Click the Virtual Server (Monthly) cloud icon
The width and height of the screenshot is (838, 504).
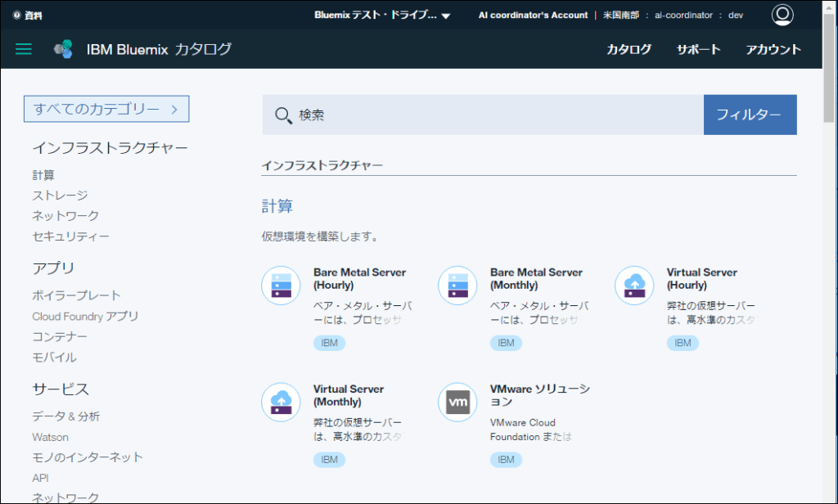[x=282, y=402]
